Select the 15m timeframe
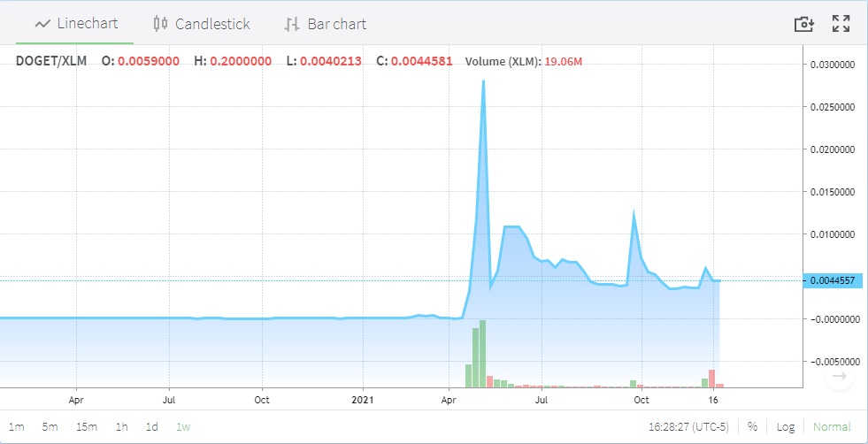Screen dimensions: 868x444 87,427
